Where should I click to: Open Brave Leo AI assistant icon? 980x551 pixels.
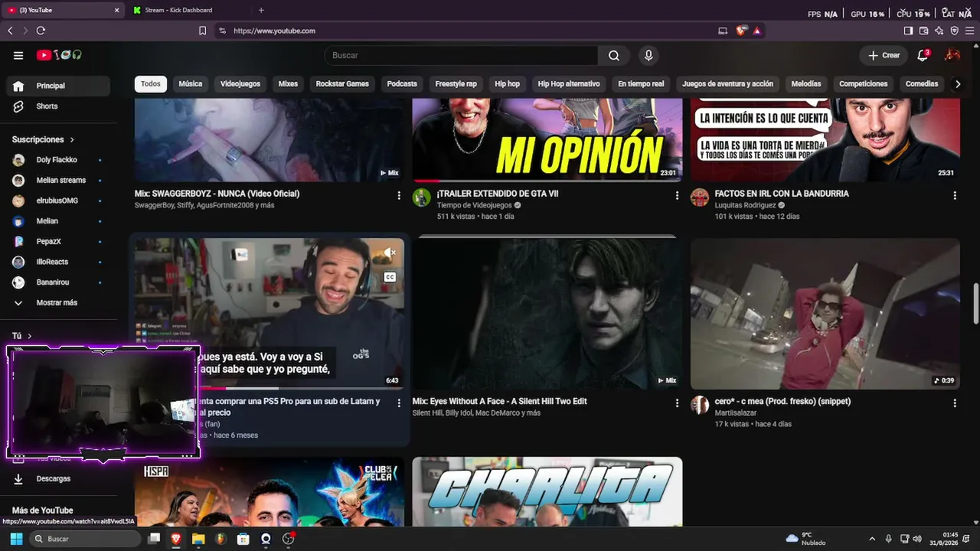pyautogui.click(x=939, y=31)
